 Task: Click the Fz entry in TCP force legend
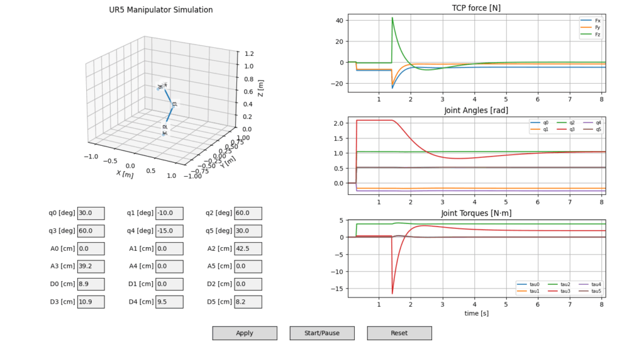pos(593,35)
